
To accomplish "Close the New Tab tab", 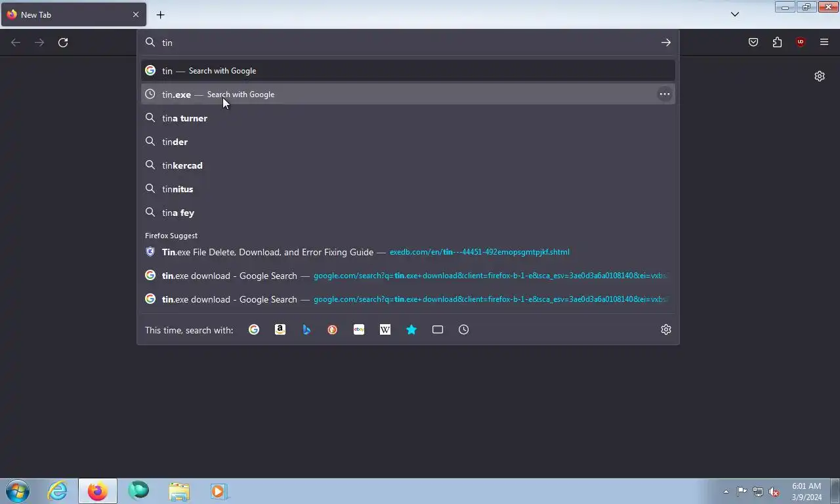I will tap(136, 14).
